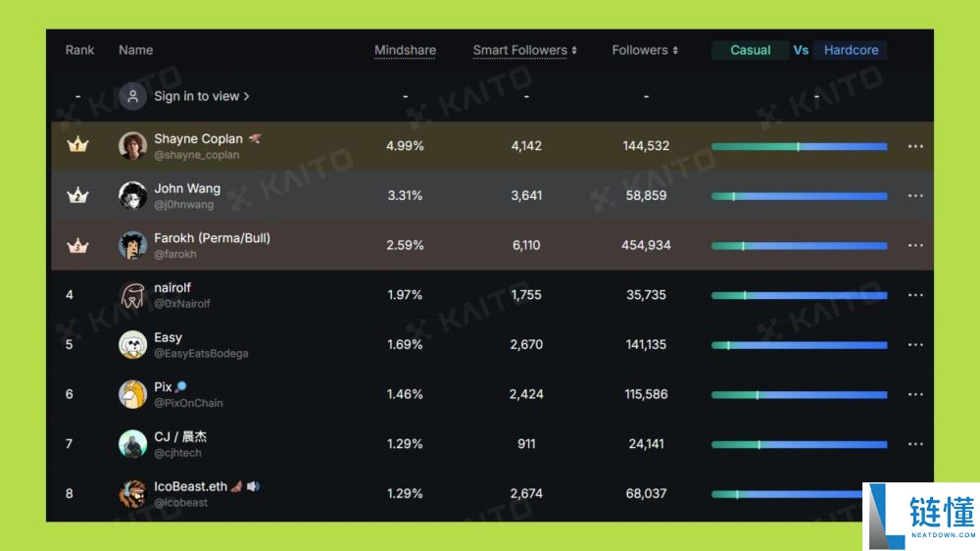Open more options for John Wang row
Viewport: 980px width, 551px height.
pyautogui.click(x=915, y=196)
